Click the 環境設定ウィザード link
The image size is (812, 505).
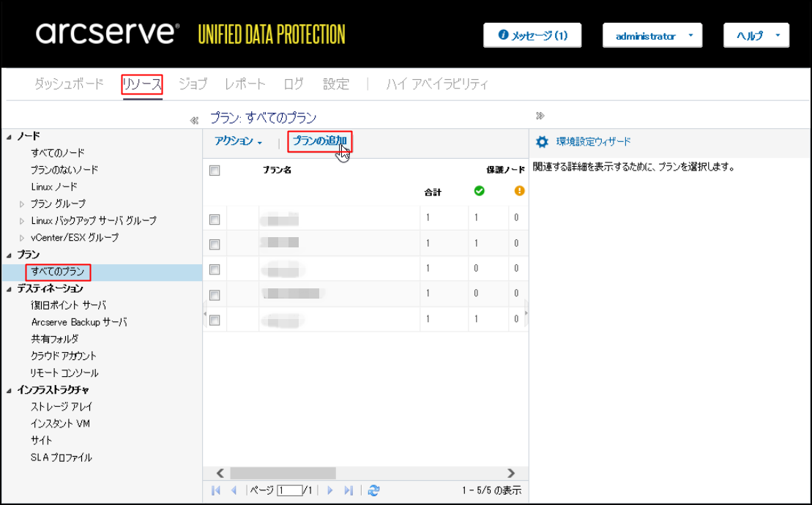point(594,142)
